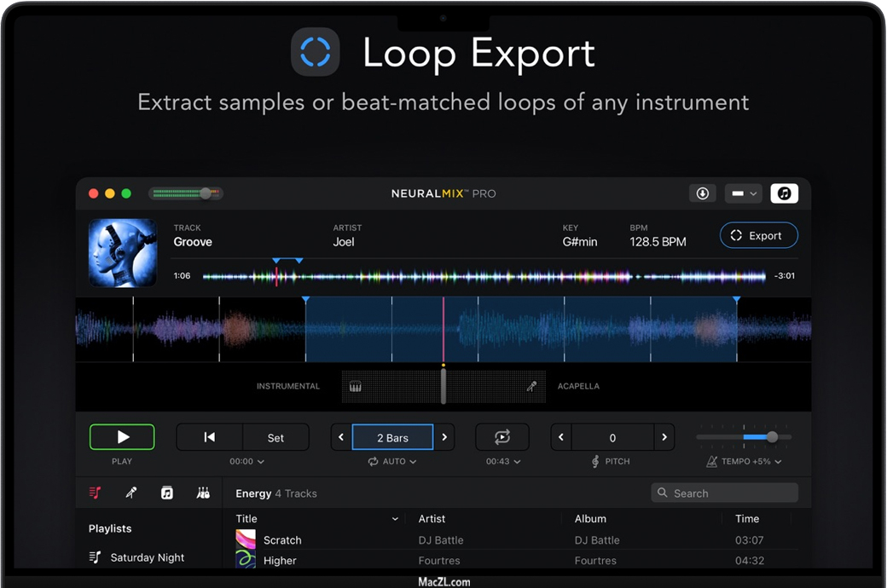Adjust the tempo slider handle
The height and width of the screenshot is (588, 887).
(x=772, y=437)
